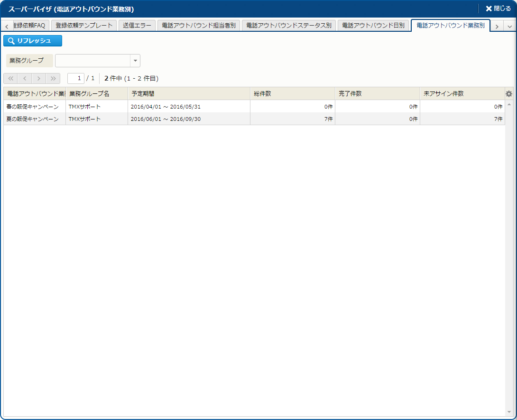Go to the next page arrow

click(x=39, y=79)
